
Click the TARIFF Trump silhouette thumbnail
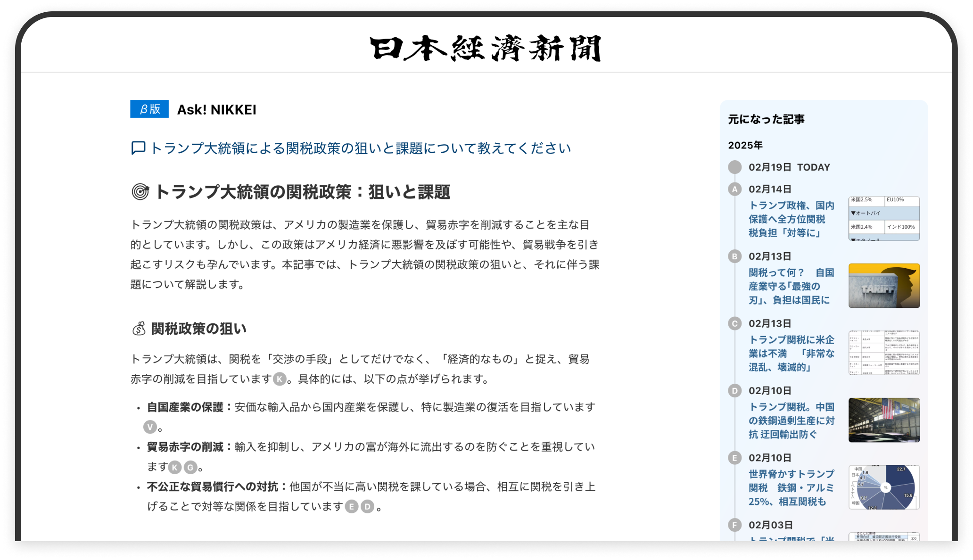tap(884, 286)
